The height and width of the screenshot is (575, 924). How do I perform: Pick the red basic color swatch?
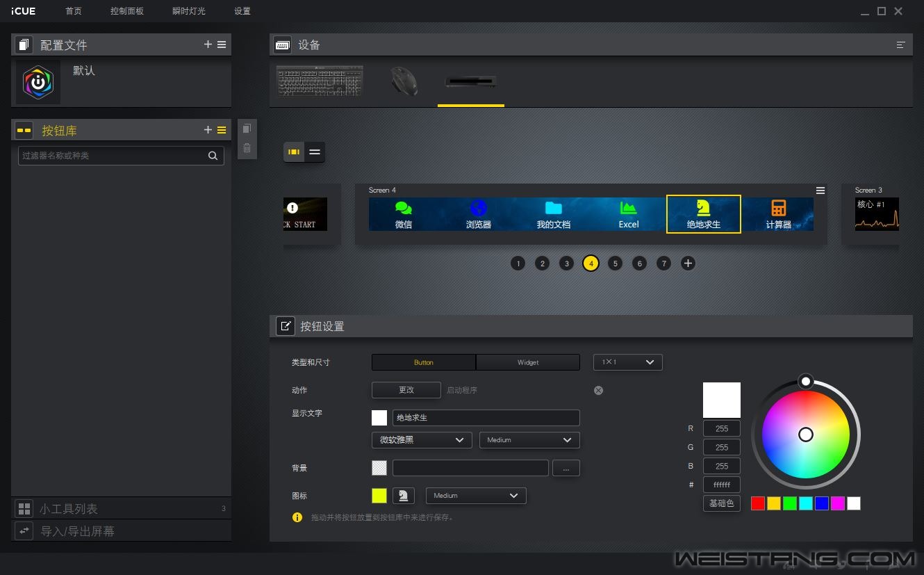point(758,503)
